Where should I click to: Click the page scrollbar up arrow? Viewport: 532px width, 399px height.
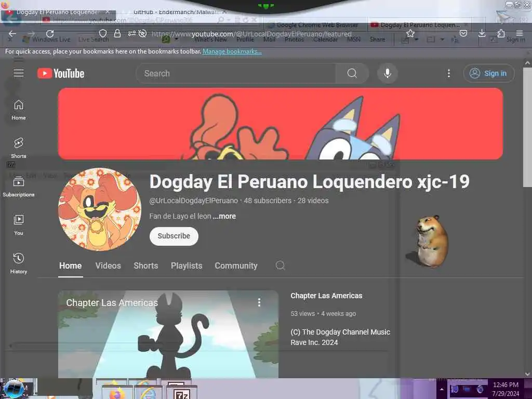[527, 63]
